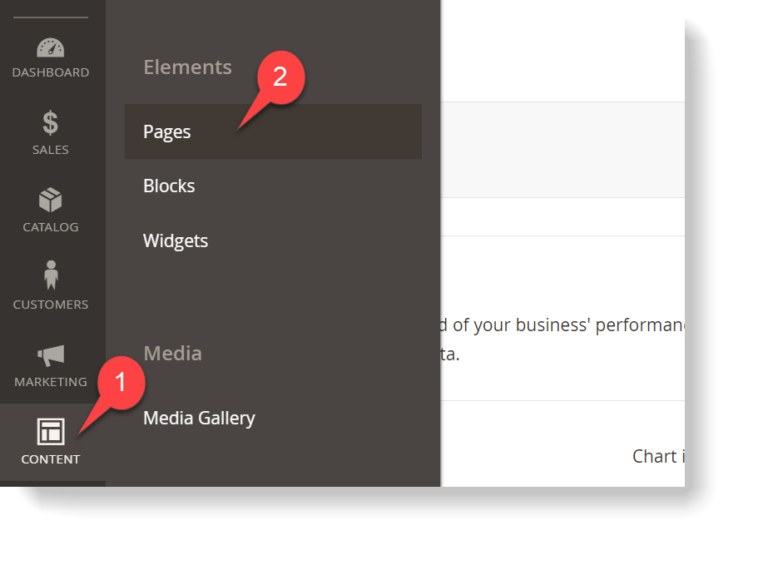Image resolution: width=768 pixels, height=570 pixels.
Task: Click the CUSTOMERS text label
Action: click(x=51, y=305)
